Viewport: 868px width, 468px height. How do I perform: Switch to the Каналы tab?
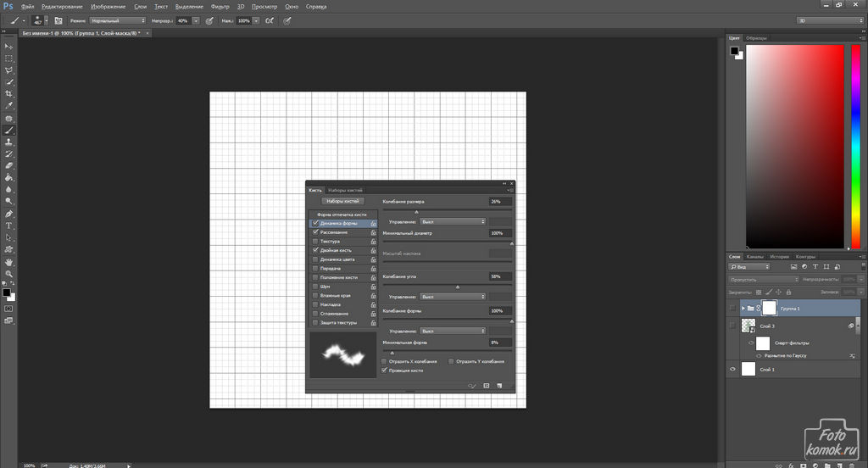[x=754, y=256]
